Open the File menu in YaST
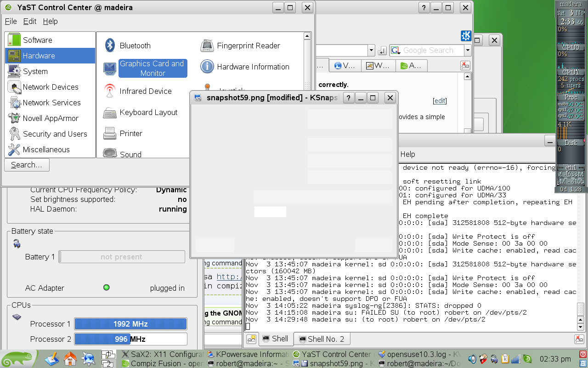 click(11, 21)
